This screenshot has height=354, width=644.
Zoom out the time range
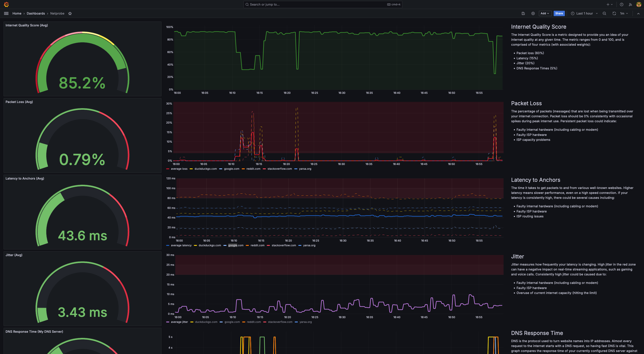click(604, 13)
